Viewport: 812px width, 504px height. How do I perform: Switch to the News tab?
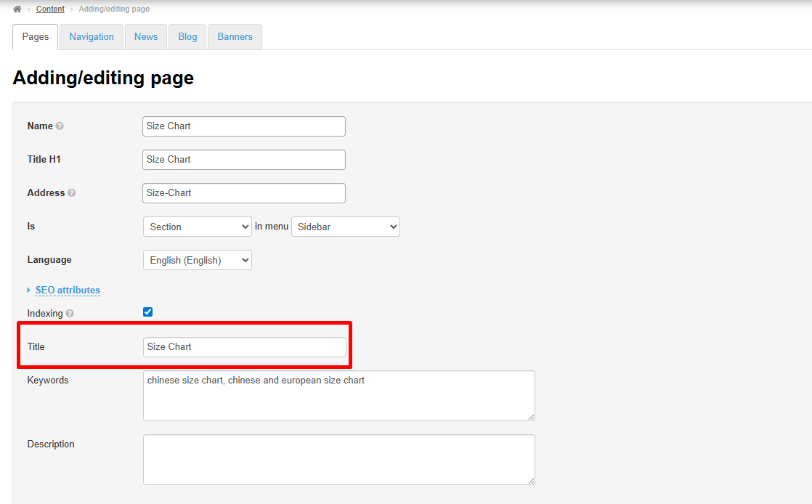[x=146, y=37]
